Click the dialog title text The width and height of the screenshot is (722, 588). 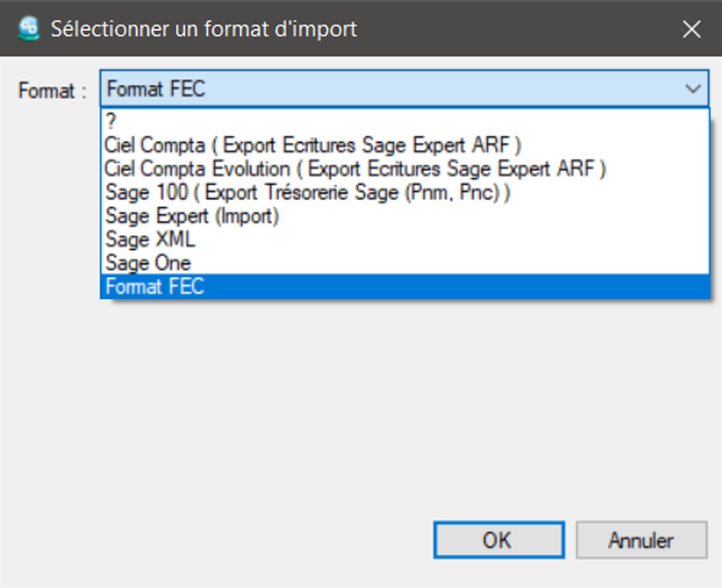(x=204, y=30)
